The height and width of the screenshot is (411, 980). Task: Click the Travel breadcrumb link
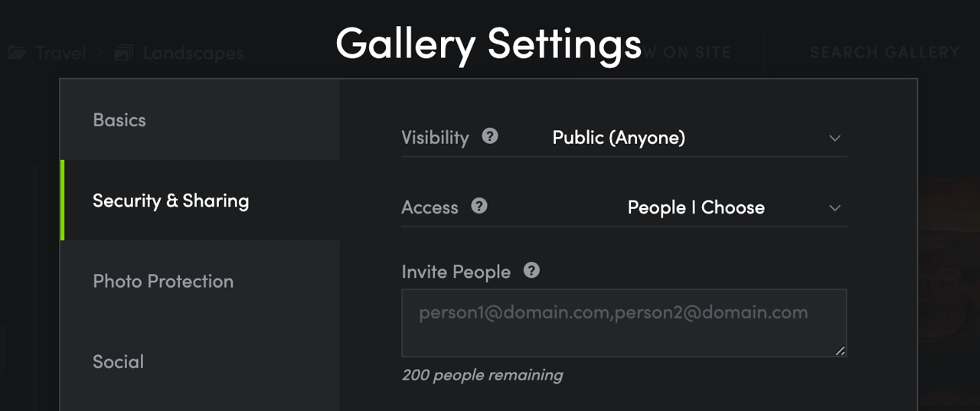point(60,53)
